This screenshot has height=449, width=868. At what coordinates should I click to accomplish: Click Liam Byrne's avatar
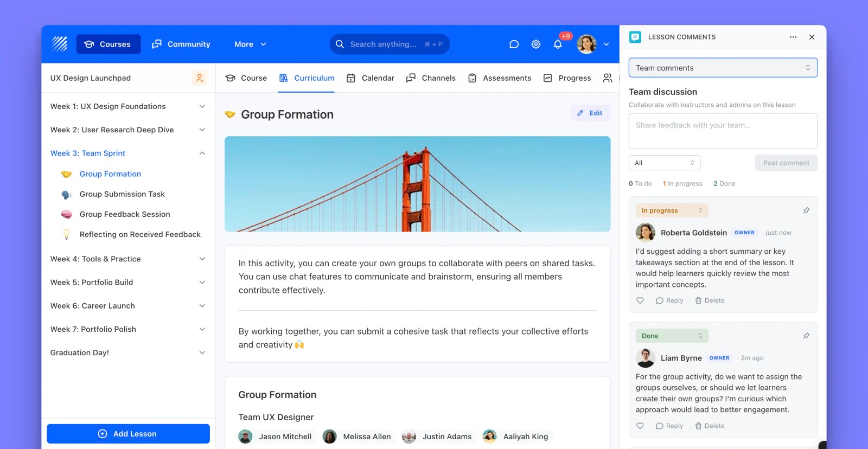point(646,358)
